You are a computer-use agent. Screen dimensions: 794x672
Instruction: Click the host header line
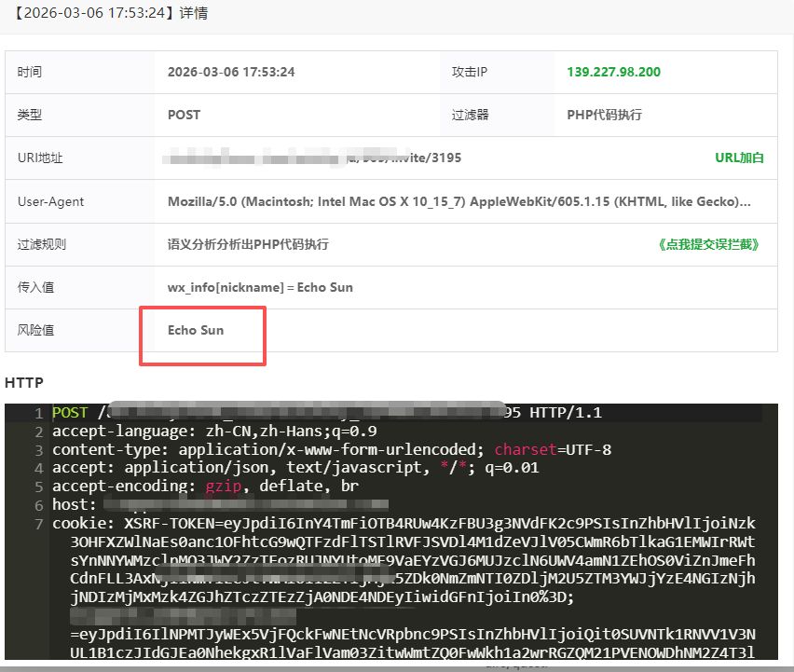220,504
